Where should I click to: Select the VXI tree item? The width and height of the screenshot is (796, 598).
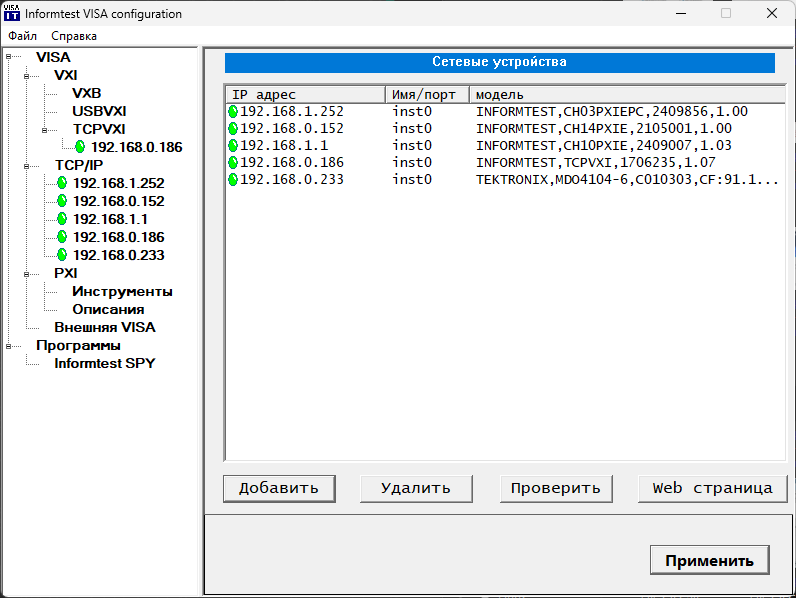click(65, 75)
